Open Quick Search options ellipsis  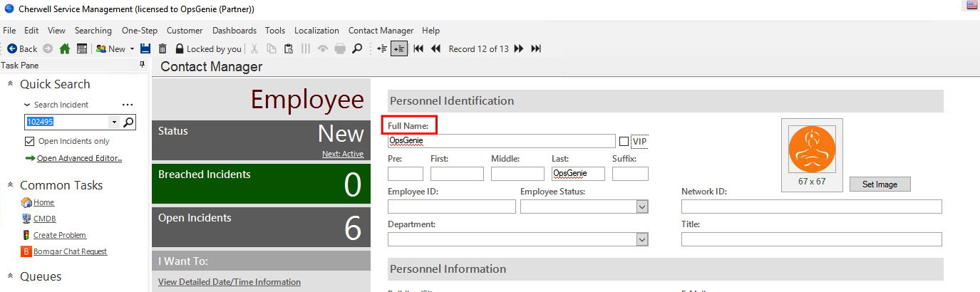pos(128,105)
